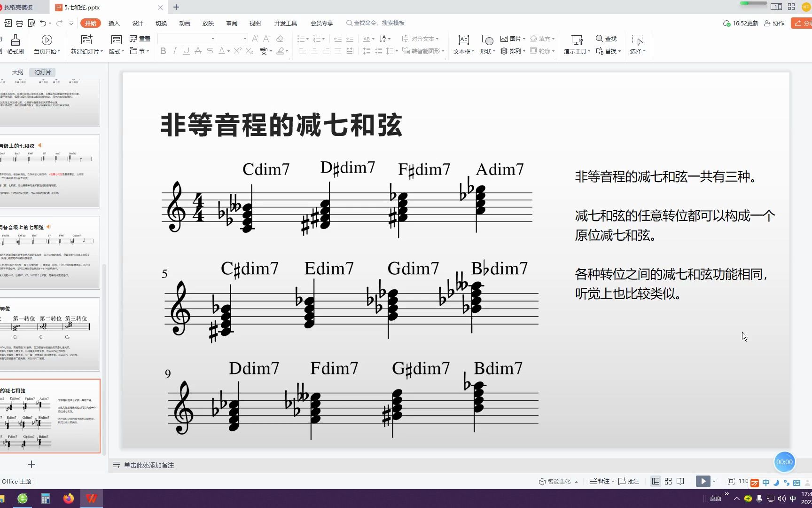
Task: Open the font name dropdown
Action: point(213,39)
